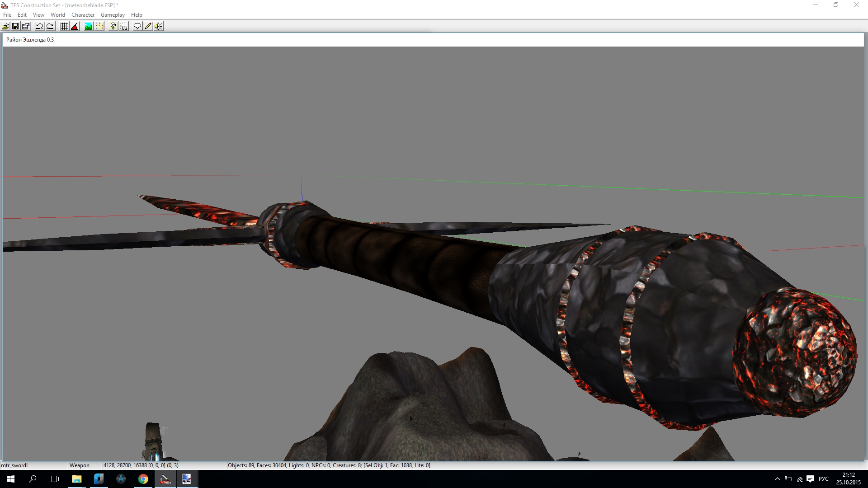Show hidden system tray icons
This screenshot has height=488, width=868.
tap(778, 479)
